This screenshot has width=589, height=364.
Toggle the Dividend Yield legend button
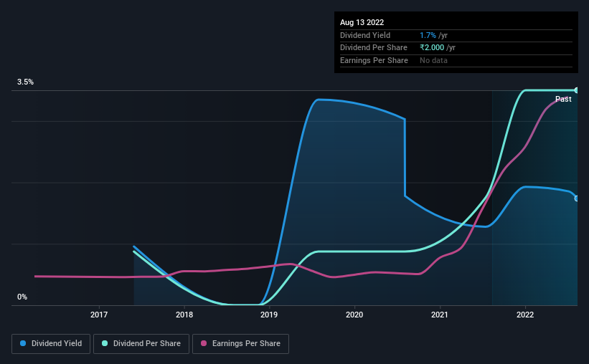click(51, 344)
